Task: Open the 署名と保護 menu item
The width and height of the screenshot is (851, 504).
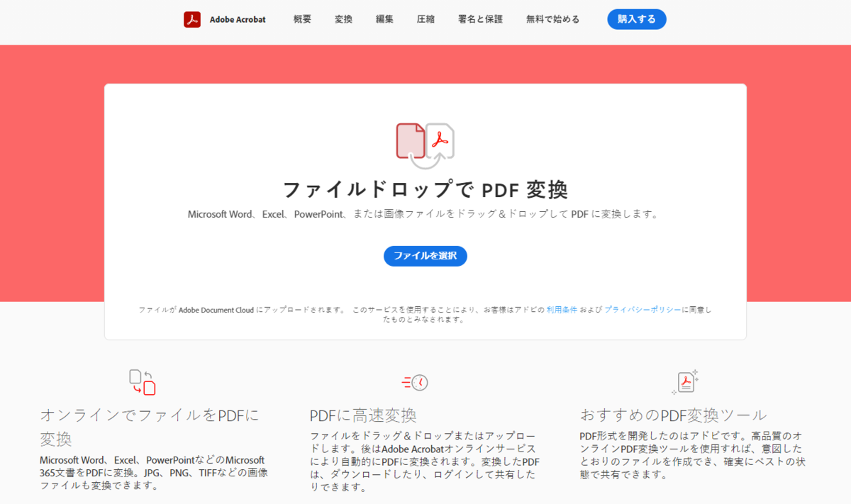Action: point(480,19)
